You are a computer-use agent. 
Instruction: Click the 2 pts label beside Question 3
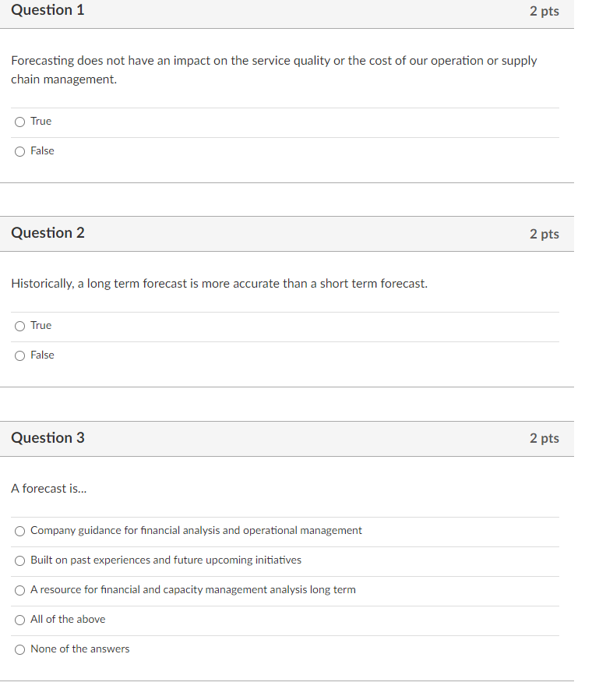[x=545, y=438]
